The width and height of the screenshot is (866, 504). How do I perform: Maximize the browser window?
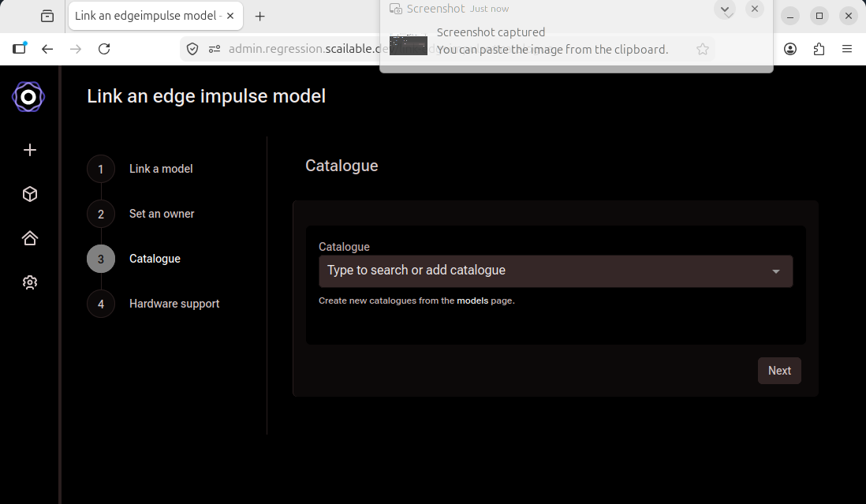click(819, 16)
